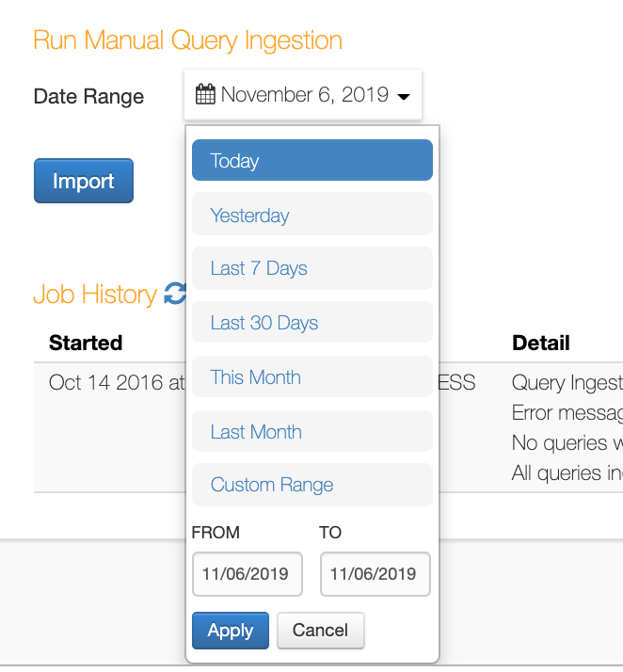Select the Today range option
Screen dimensions: 623x672
point(311,160)
